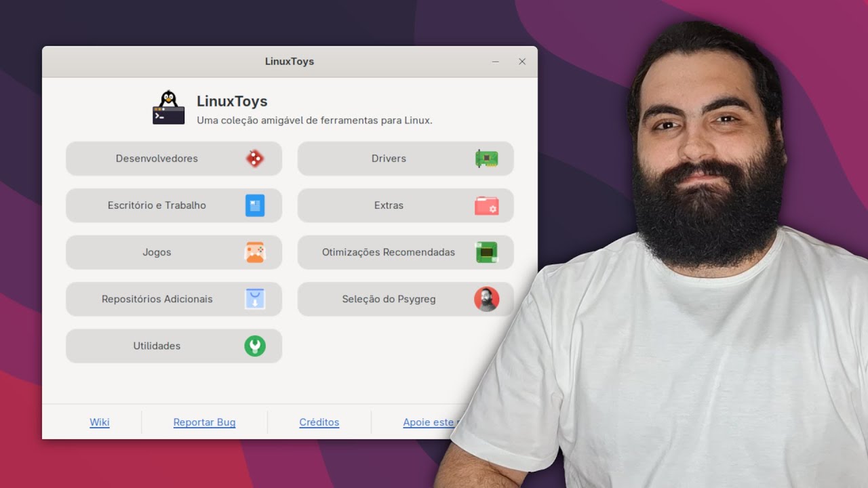The width and height of the screenshot is (868, 488).
Task: Open the Utilidades category
Action: tap(174, 346)
